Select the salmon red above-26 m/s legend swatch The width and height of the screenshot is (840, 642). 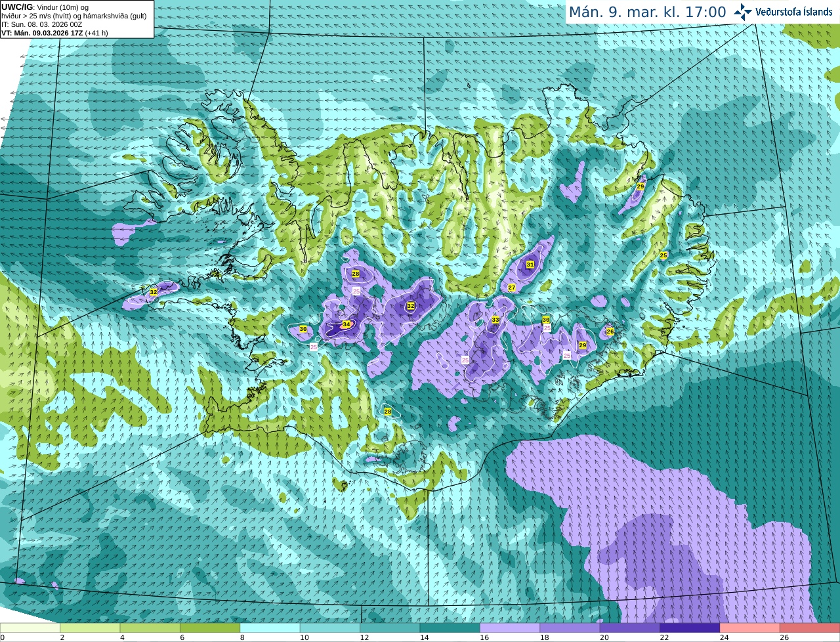[810, 628]
